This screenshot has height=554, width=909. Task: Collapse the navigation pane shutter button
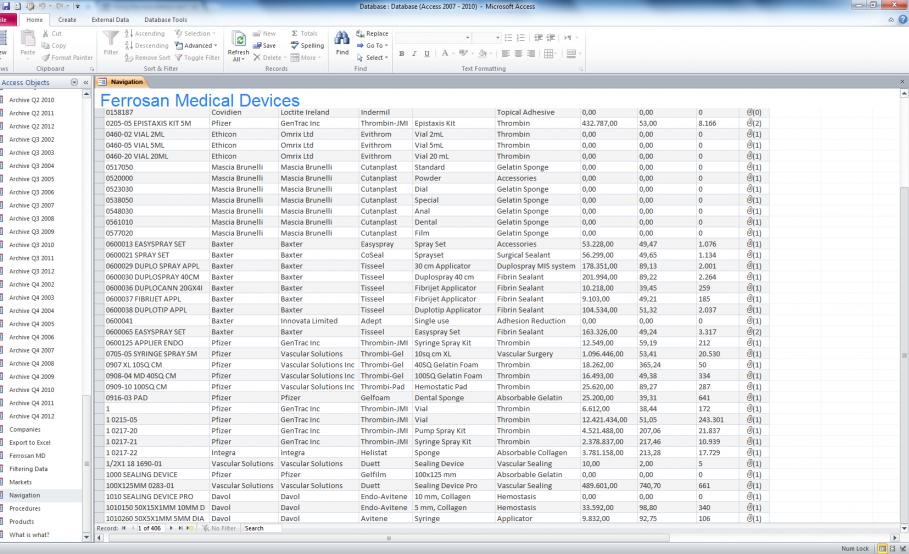pyautogui.click(x=86, y=82)
